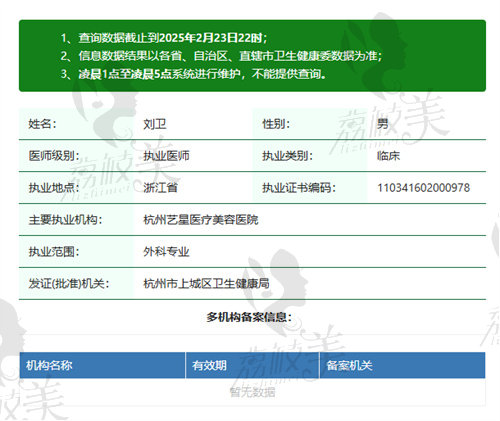Click the 暂无数据 empty table message
The image size is (500, 421).
252,392
